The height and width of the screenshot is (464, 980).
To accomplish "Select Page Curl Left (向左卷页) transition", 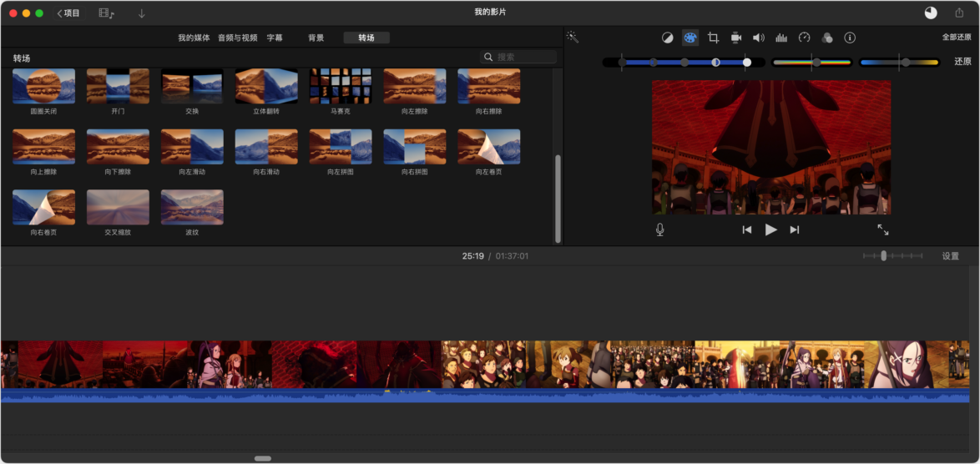I will (489, 147).
